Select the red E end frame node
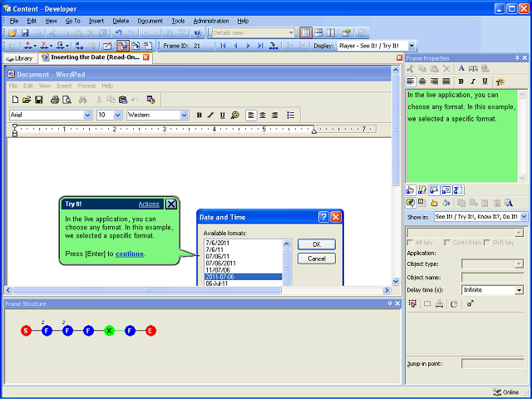This screenshot has width=532, height=399. click(150, 331)
